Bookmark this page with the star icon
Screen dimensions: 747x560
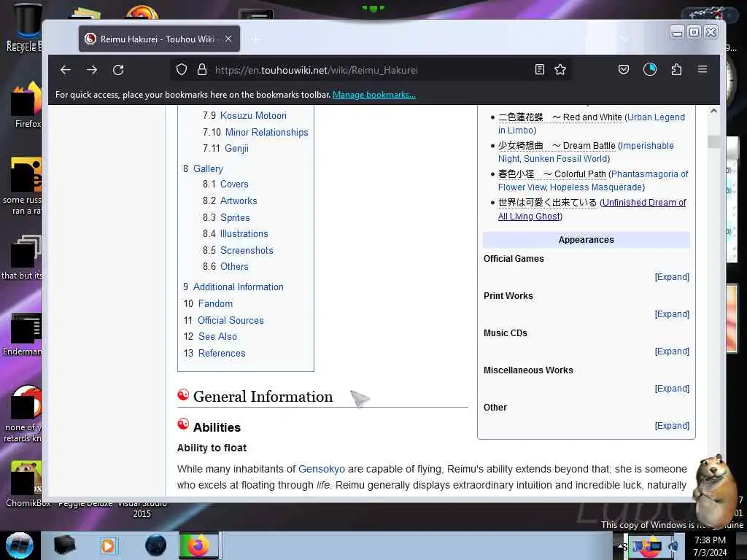coord(560,70)
